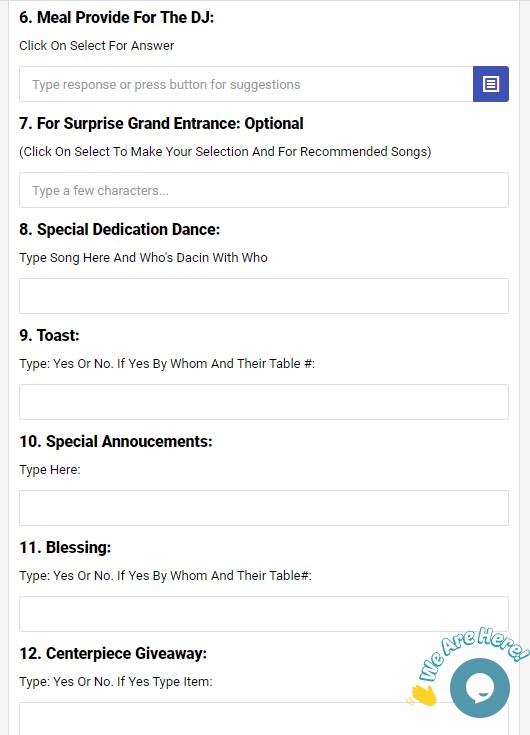The height and width of the screenshot is (735, 530).
Task: Open suggestions list button for DJ meal
Action: (491, 84)
